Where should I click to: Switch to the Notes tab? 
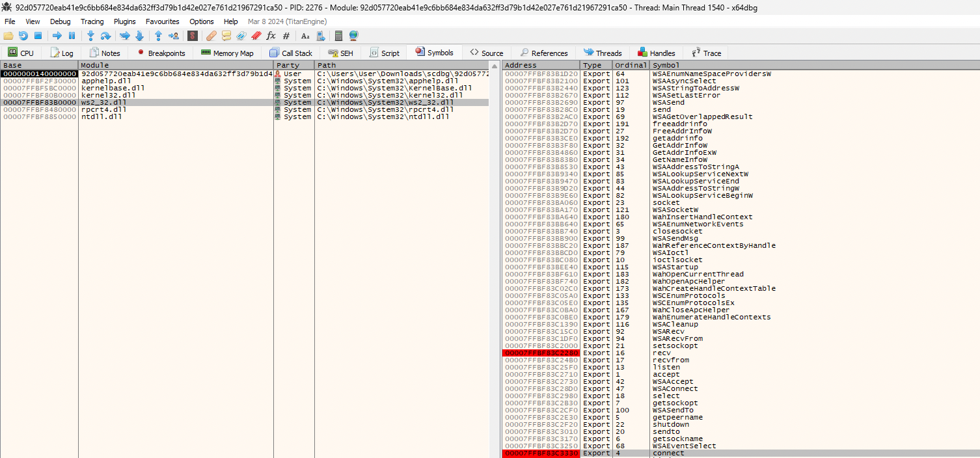(105, 53)
